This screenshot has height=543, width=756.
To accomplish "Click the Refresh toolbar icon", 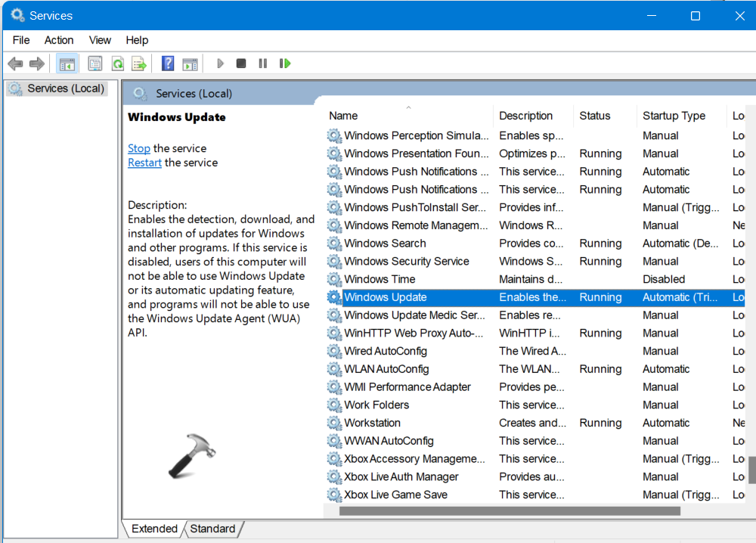I will pos(117,64).
